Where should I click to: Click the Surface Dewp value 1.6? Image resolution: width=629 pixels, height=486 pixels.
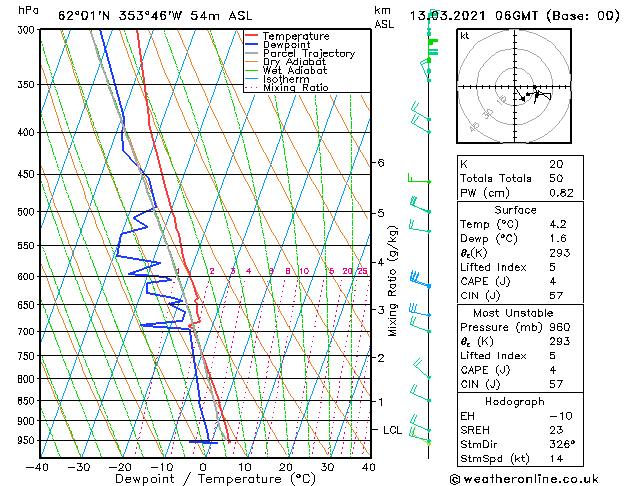pyautogui.click(x=558, y=239)
